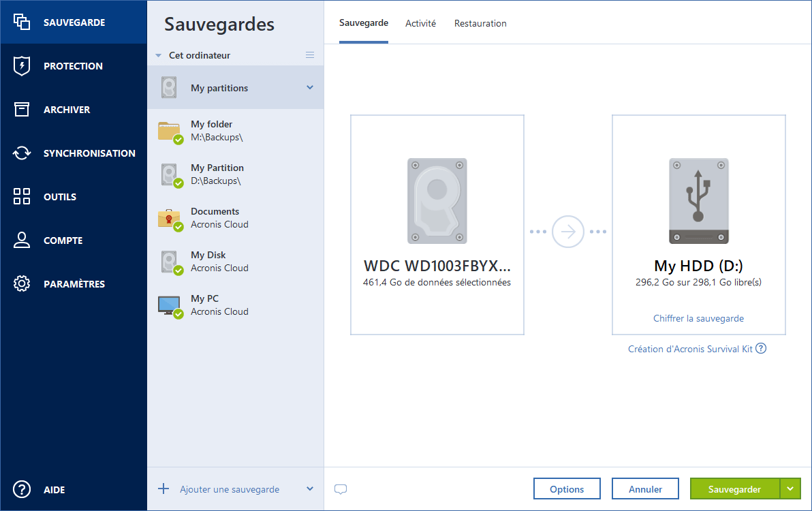This screenshot has width=812, height=511.
Task: Click the Protection shield icon
Action: click(x=22, y=66)
